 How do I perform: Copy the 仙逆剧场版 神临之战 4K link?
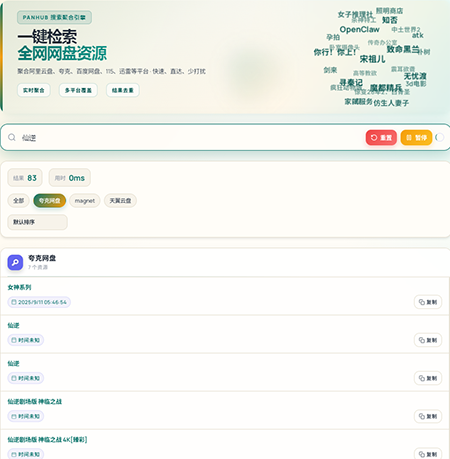(428, 454)
